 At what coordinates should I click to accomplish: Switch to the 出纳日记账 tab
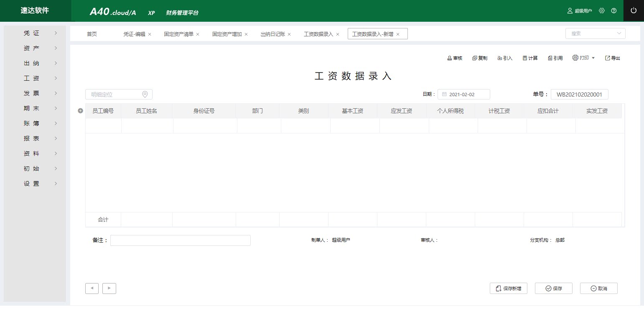[x=273, y=34]
